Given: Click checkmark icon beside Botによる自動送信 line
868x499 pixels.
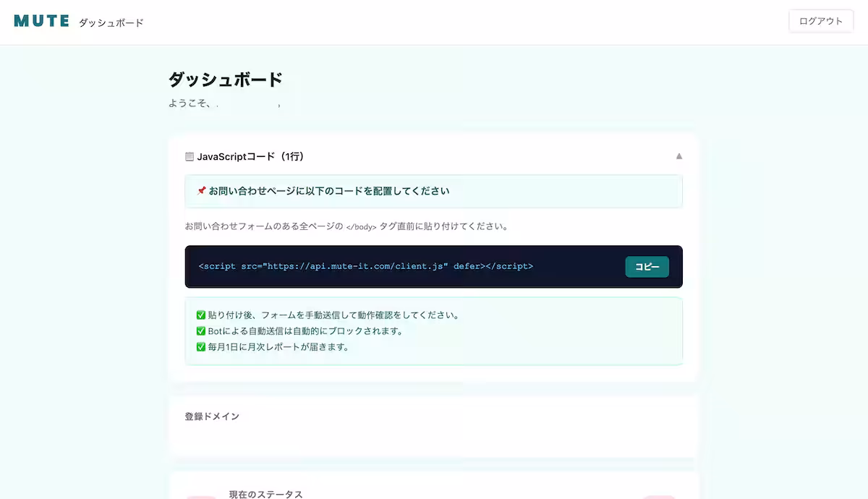Looking at the screenshot, I should pos(201,331).
